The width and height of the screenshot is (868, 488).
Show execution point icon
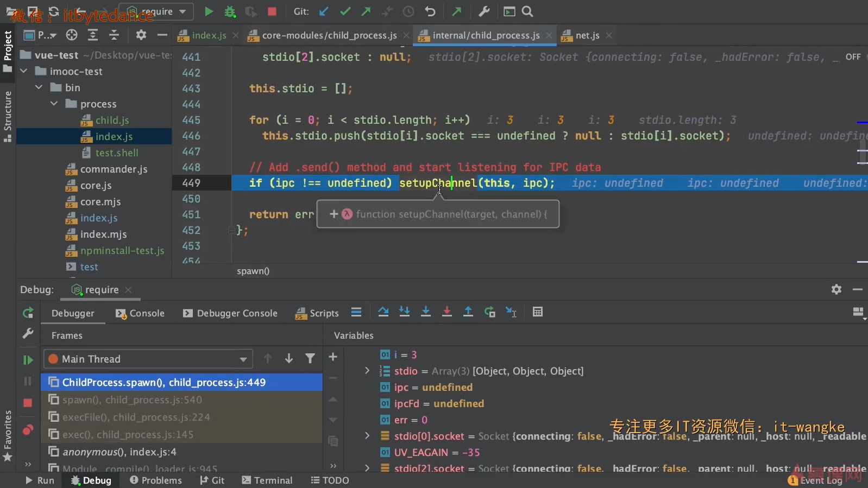coord(356,312)
